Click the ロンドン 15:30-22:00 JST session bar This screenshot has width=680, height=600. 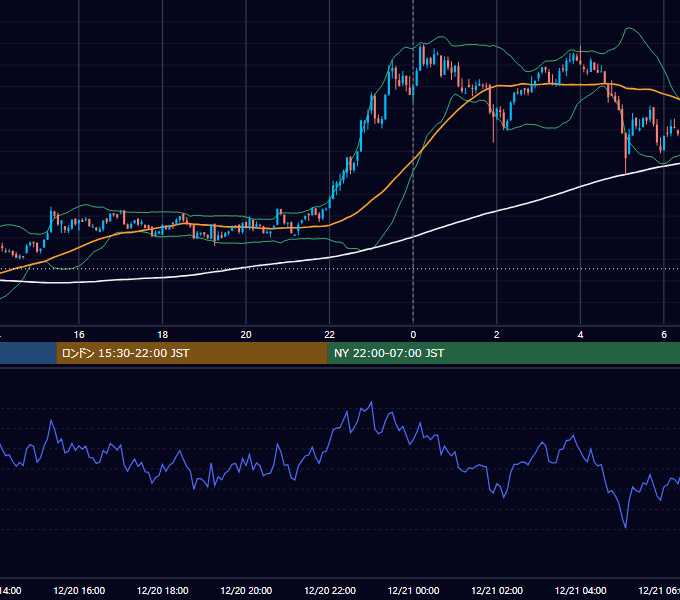click(x=192, y=353)
